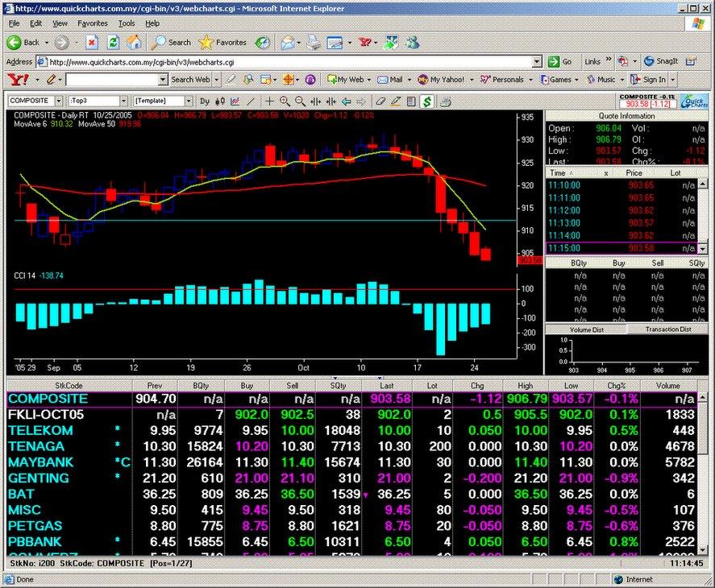Go to the Home page icon
715x588 pixels.
click(134, 43)
